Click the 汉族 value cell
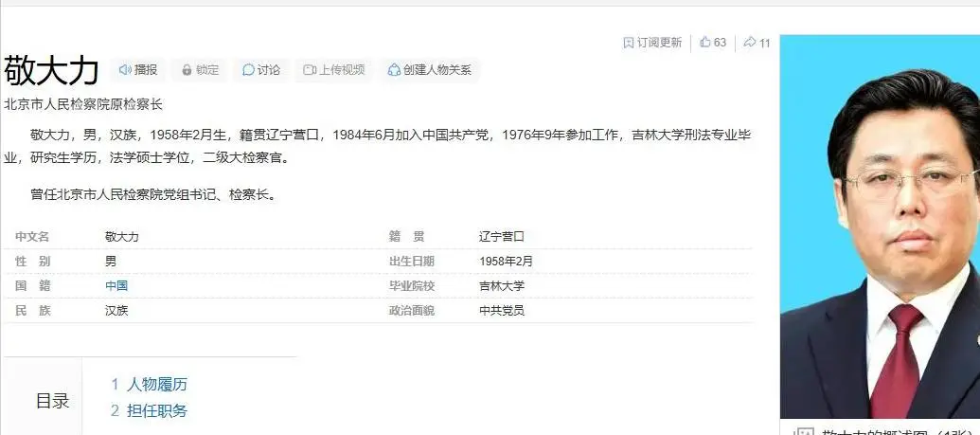The height and width of the screenshot is (435, 980). (116, 311)
